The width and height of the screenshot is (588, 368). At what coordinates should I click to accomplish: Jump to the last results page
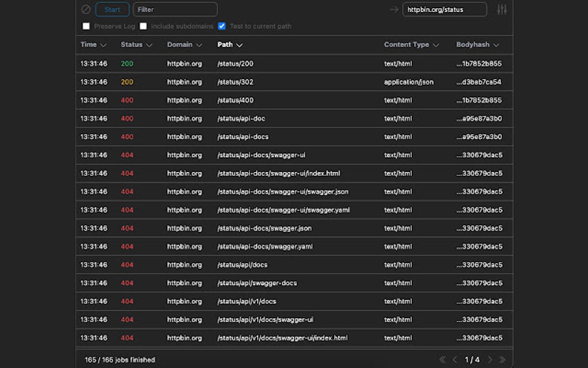502,359
